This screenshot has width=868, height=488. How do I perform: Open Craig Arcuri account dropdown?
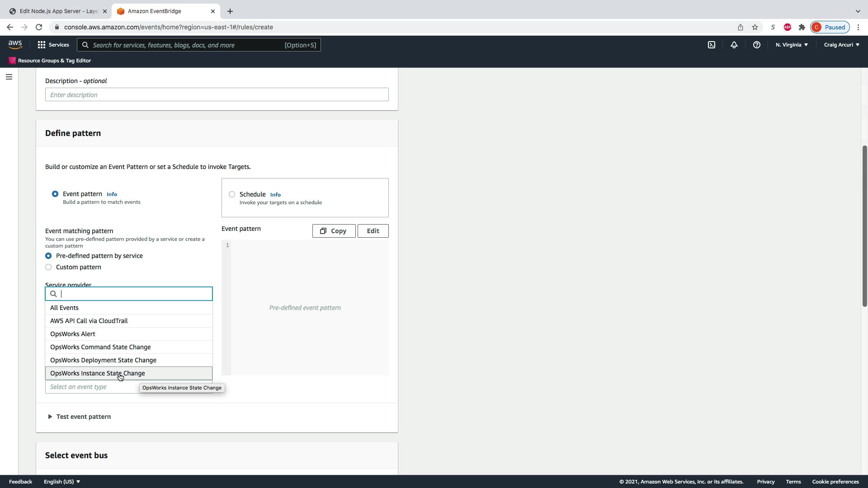(841, 45)
